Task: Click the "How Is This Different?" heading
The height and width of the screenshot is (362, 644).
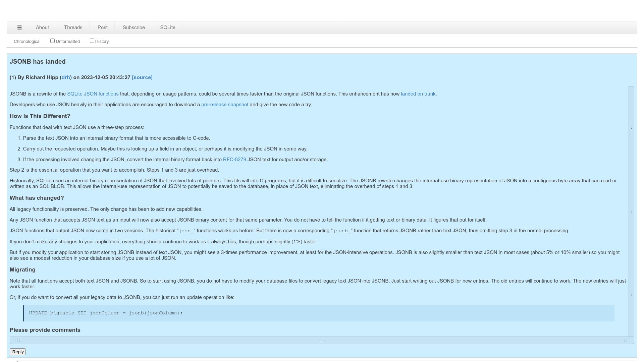Action: click(40, 116)
